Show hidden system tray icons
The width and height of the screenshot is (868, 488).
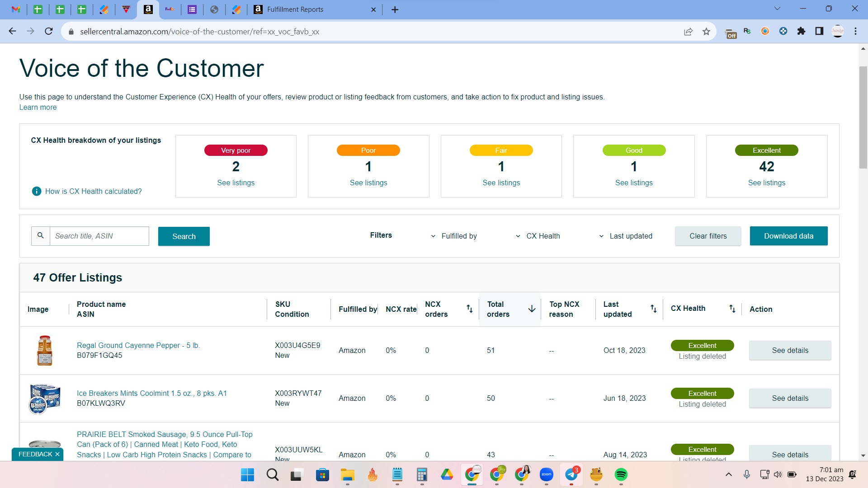click(729, 474)
